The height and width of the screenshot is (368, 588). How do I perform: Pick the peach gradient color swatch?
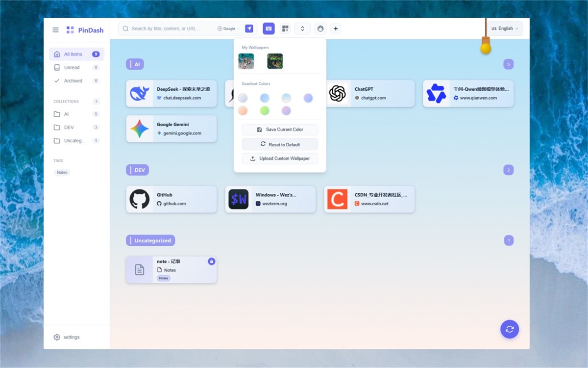pyautogui.click(x=243, y=110)
